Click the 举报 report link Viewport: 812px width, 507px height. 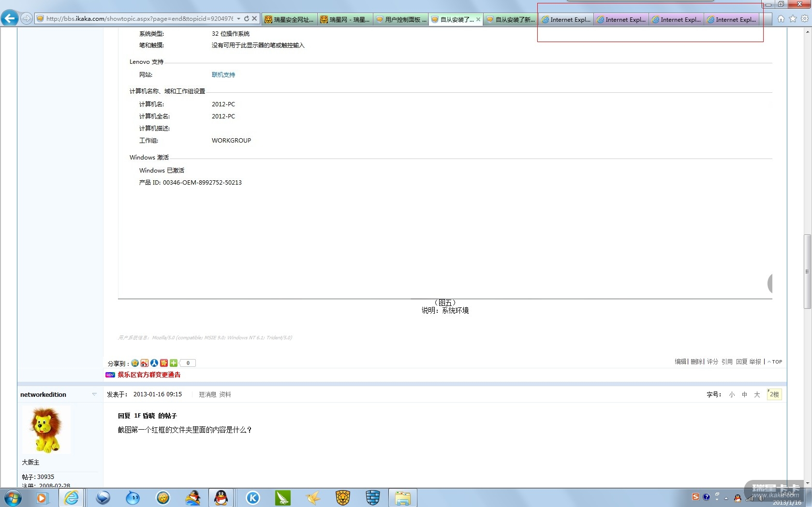pos(755,362)
